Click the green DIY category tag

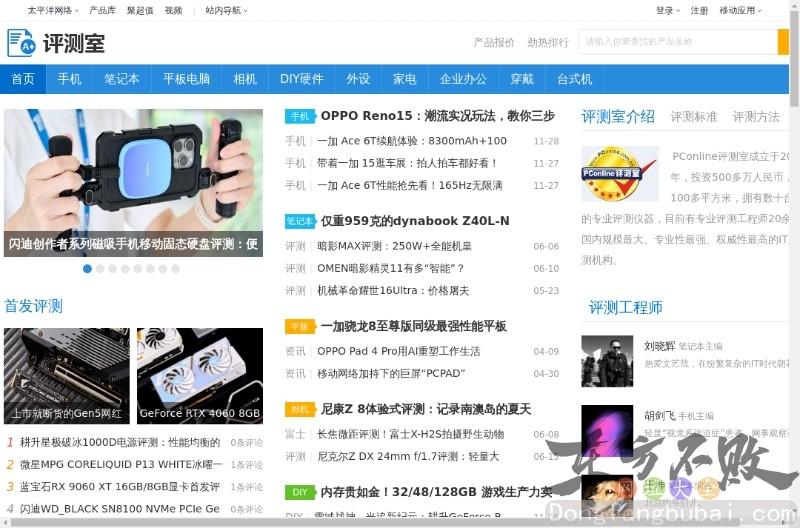pos(299,492)
